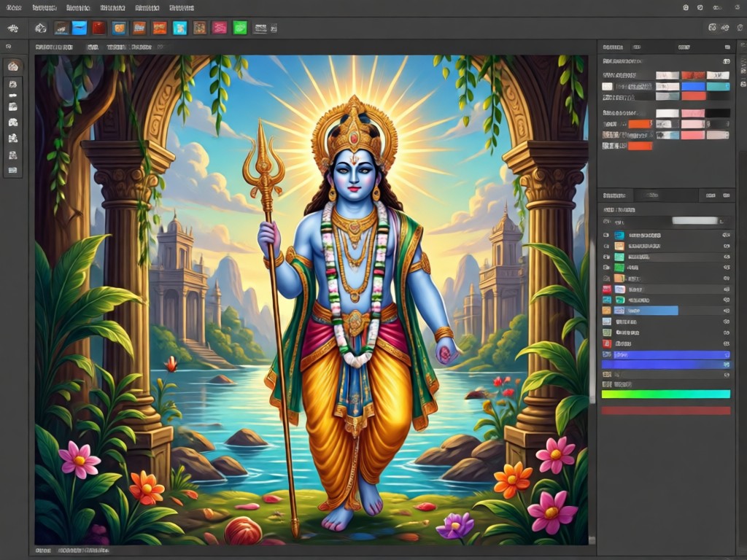Select the upper bright blue layer row in the layers list
The height and width of the screenshot is (560, 747).
click(671, 355)
